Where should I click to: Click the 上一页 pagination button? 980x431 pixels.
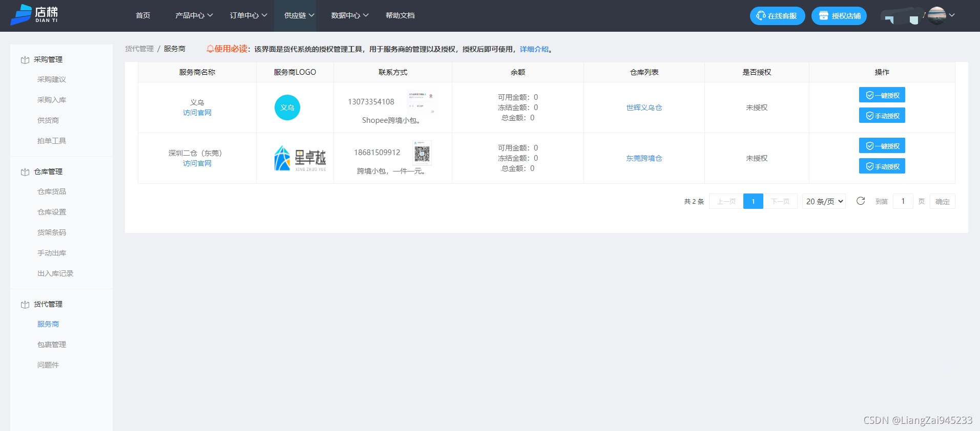click(x=726, y=201)
